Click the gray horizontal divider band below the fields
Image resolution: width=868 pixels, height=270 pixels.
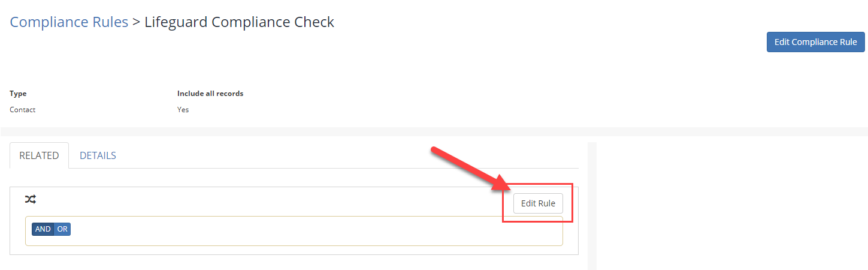434,131
